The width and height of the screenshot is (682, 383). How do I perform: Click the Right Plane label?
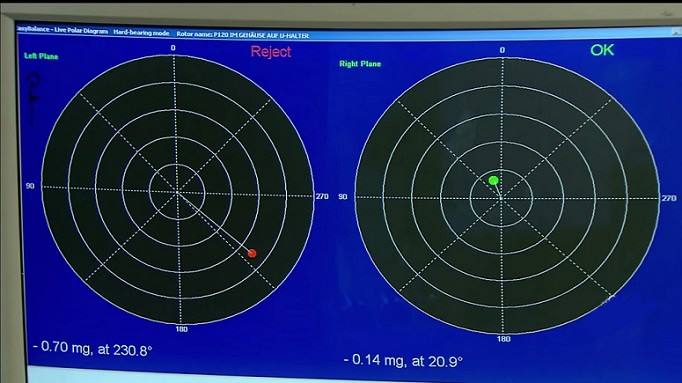click(x=360, y=64)
